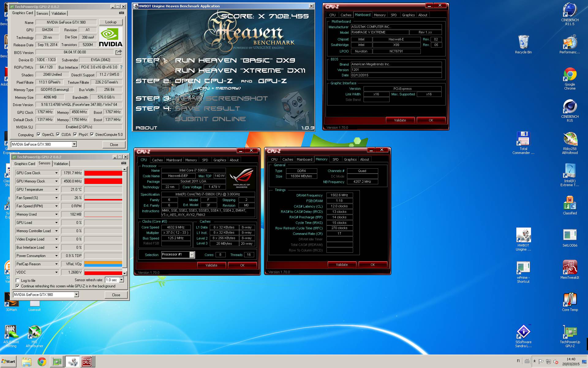This screenshot has width=588, height=368.
Task: Open SetLODb6 desktop icon
Action: [x=570, y=238]
